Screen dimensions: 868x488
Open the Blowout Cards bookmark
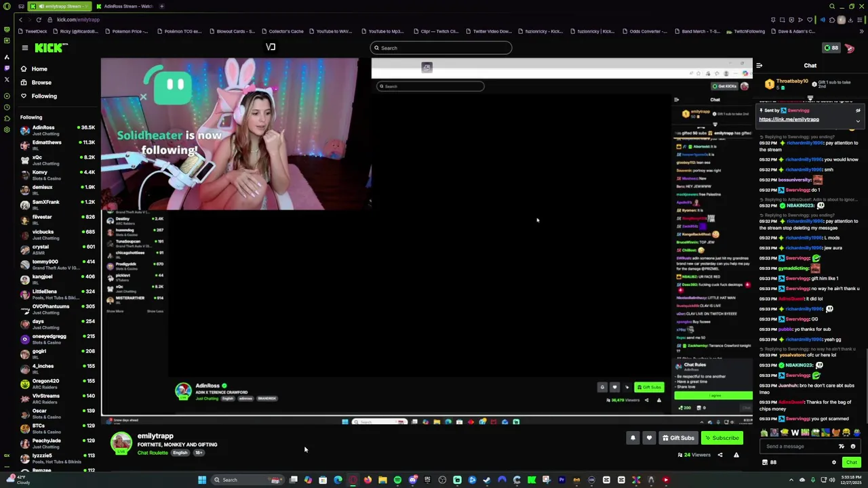coord(232,31)
